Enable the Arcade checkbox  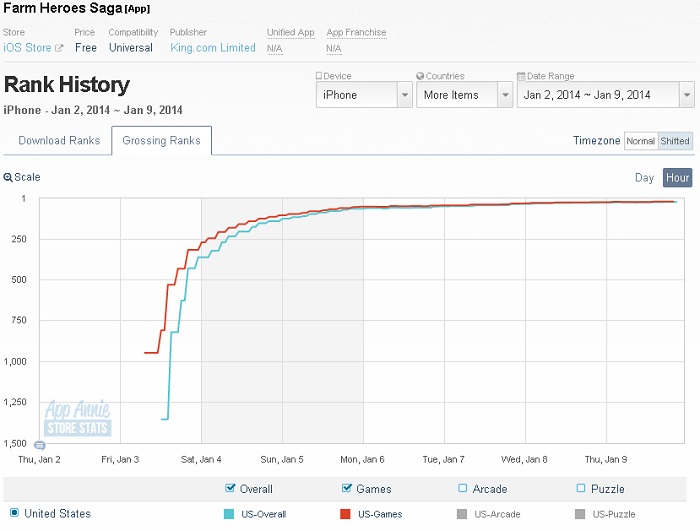click(x=462, y=488)
